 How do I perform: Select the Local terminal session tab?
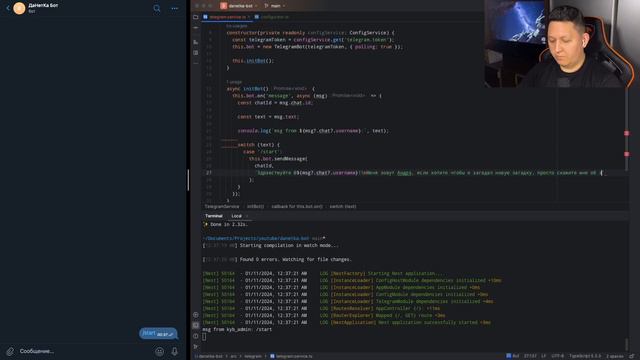coord(236,216)
